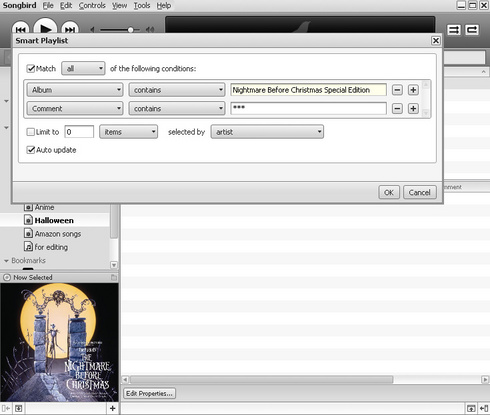Open the File menu

click(48, 6)
